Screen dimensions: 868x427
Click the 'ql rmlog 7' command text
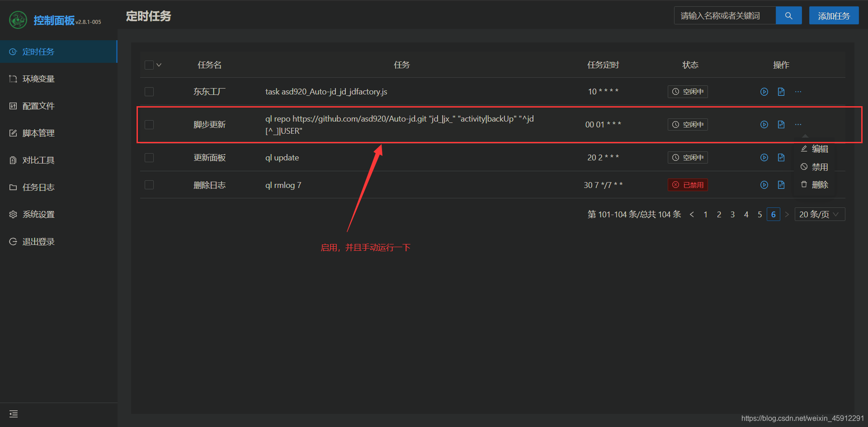tap(283, 185)
